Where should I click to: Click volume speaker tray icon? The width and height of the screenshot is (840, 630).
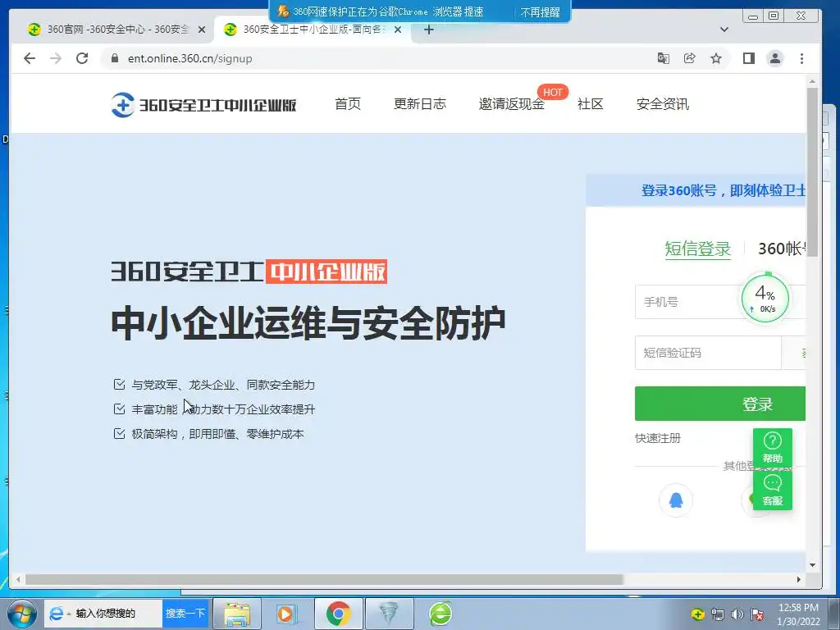(737, 614)
